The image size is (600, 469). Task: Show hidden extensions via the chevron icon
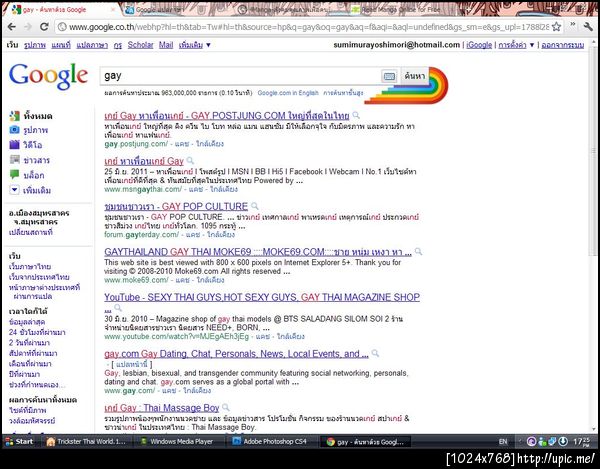tap(572, 25)
